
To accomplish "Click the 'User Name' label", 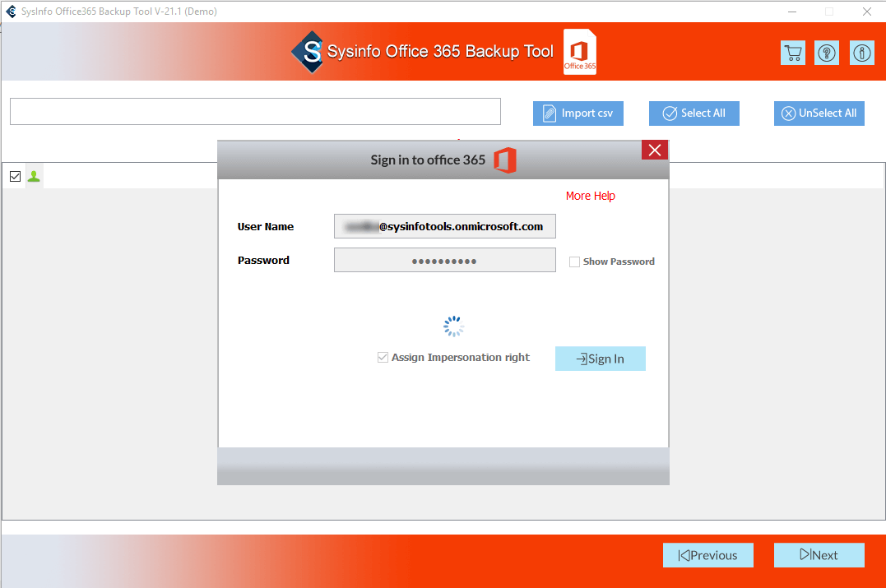I will point(266,226).
